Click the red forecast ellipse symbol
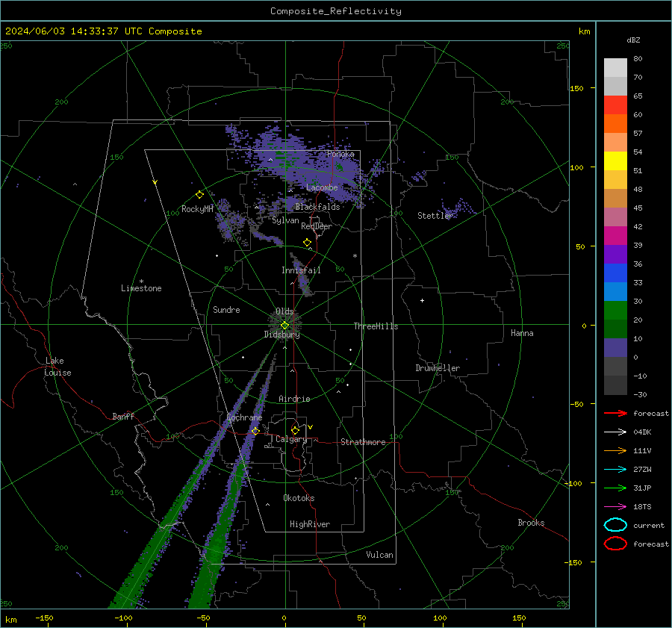Image resolution: width=672 pixels, height=628 pixels. point(615,544)
